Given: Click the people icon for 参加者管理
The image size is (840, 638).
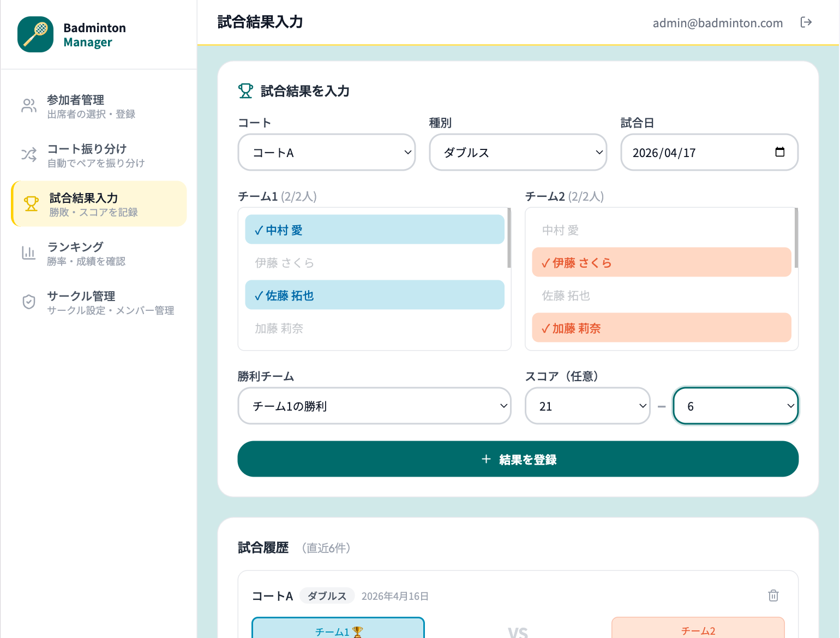Looking at the screenshot, I should 29,106.
